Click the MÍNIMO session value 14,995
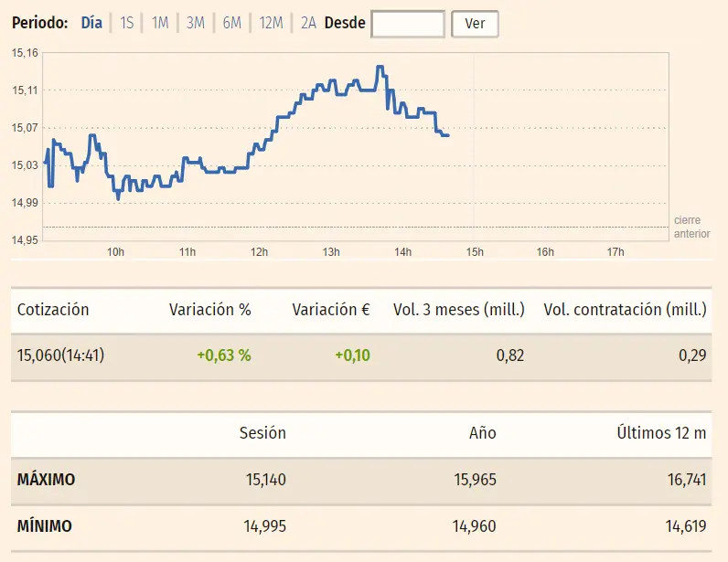The height and width of the screenshot is (562, 728). (264, 526)
